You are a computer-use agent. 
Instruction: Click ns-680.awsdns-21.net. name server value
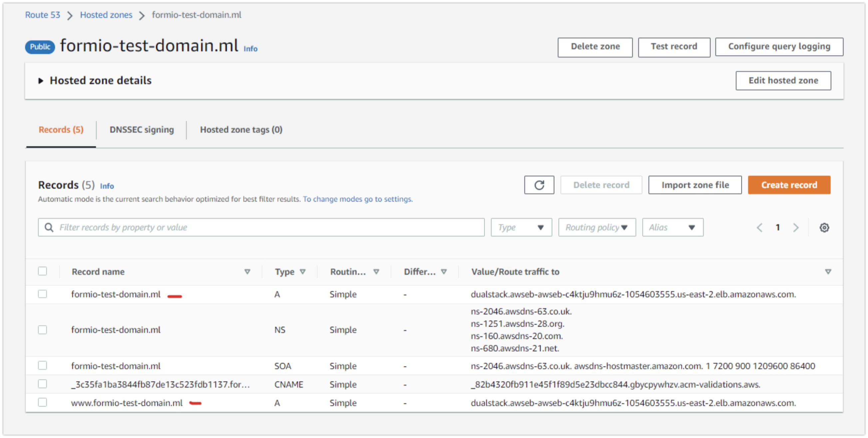coord(515,348)
